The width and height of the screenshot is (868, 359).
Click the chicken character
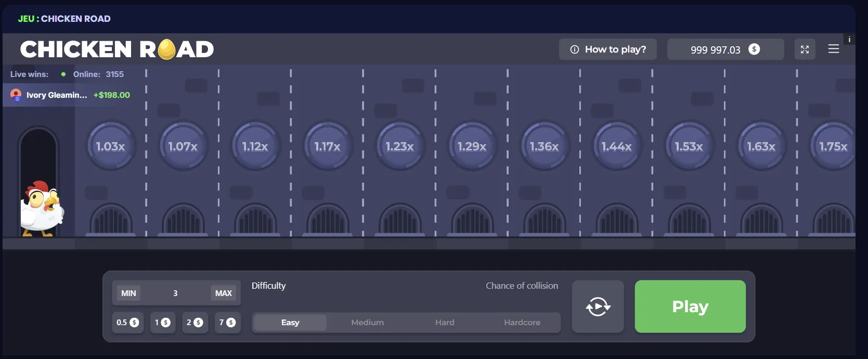[x=42, y=209]
